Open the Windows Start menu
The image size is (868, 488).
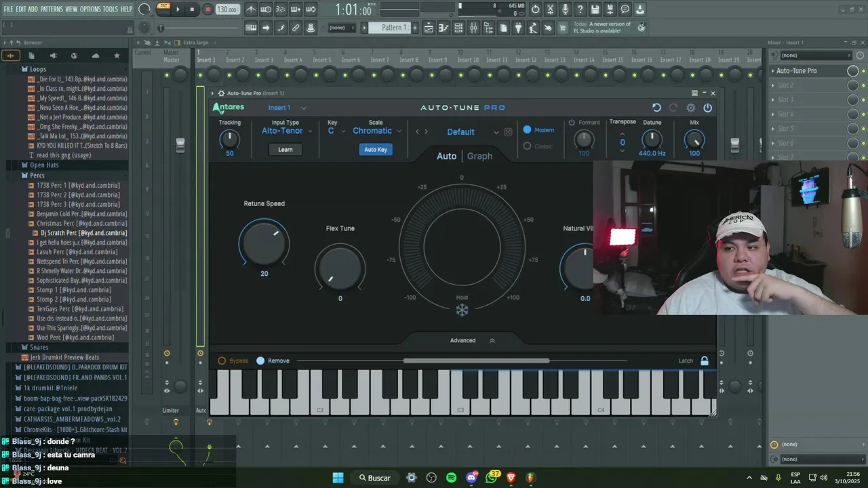tap(338, 477)
